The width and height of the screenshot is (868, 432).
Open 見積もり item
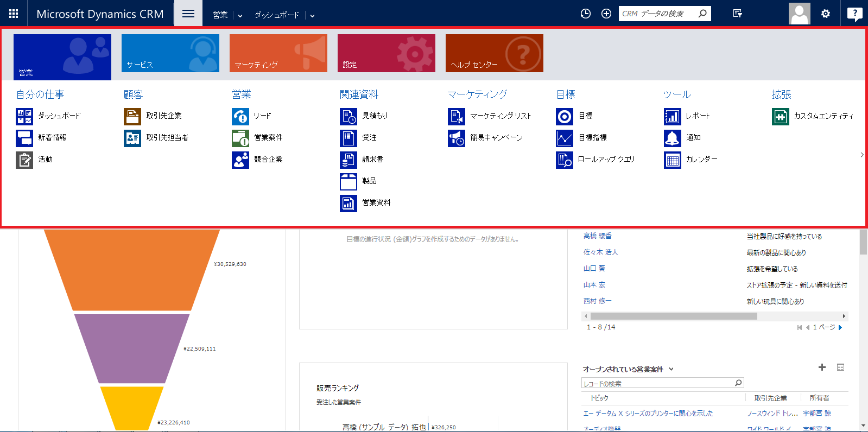[x=364, y=116]
